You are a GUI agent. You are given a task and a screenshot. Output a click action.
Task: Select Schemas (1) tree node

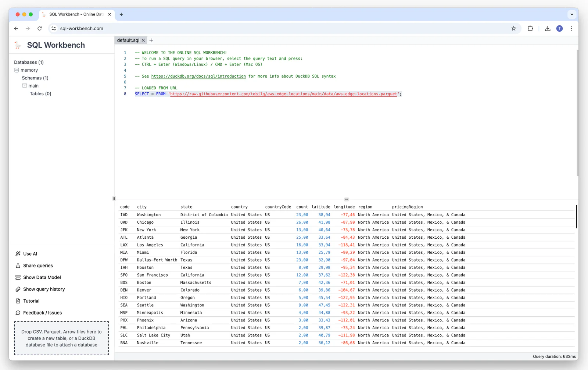pyautogui.click(x=35, y=78)
